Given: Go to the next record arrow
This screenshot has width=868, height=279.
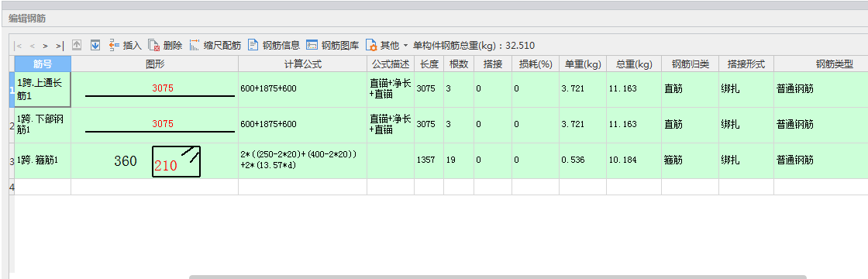Looking at the screenshot, I should (x=46, y=46).
